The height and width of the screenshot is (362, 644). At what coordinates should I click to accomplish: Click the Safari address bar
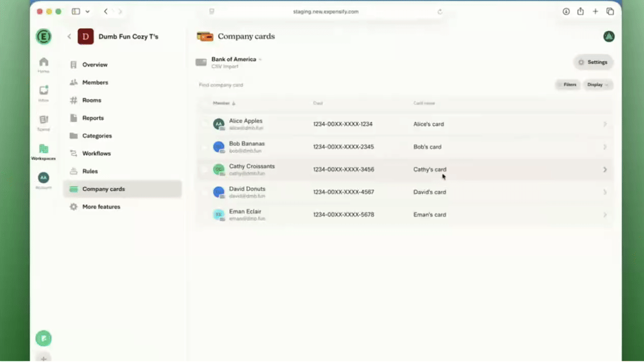(326, 12)
